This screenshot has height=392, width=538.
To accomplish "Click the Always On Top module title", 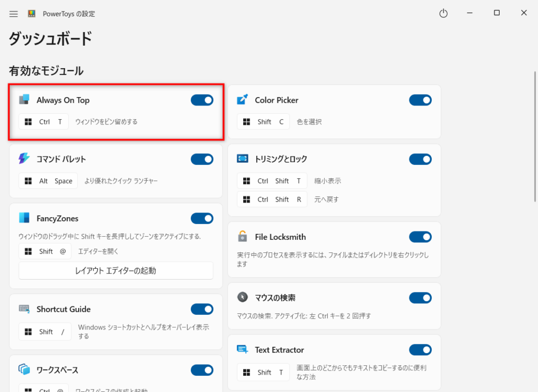I will pyautogui.click(x=63, y=100).
